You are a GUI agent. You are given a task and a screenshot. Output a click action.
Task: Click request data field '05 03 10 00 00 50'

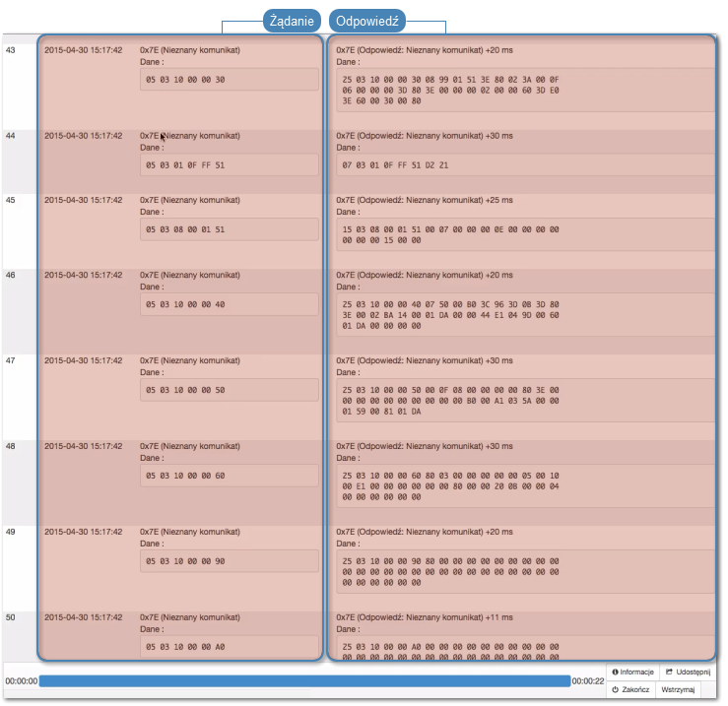tap(230, 390)
